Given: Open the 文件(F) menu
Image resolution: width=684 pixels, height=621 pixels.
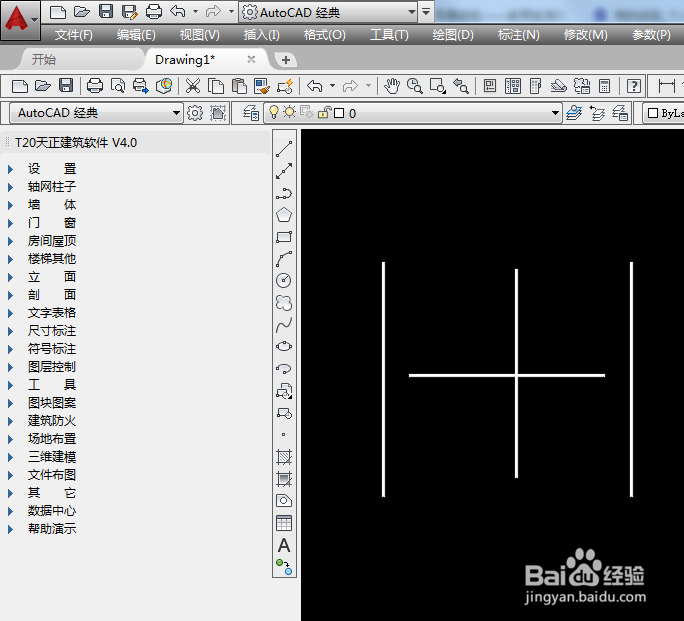Looking at the screenshot, I should pos(74,34).
